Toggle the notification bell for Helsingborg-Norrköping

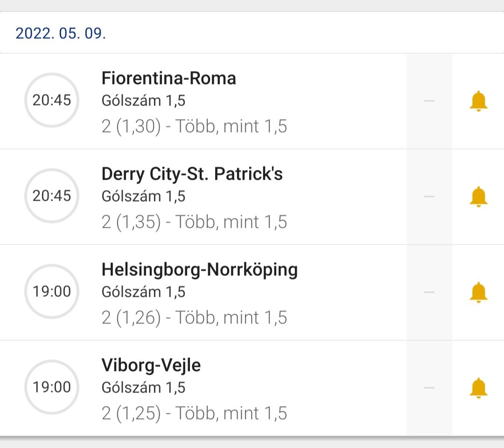(x=478, y=293)
